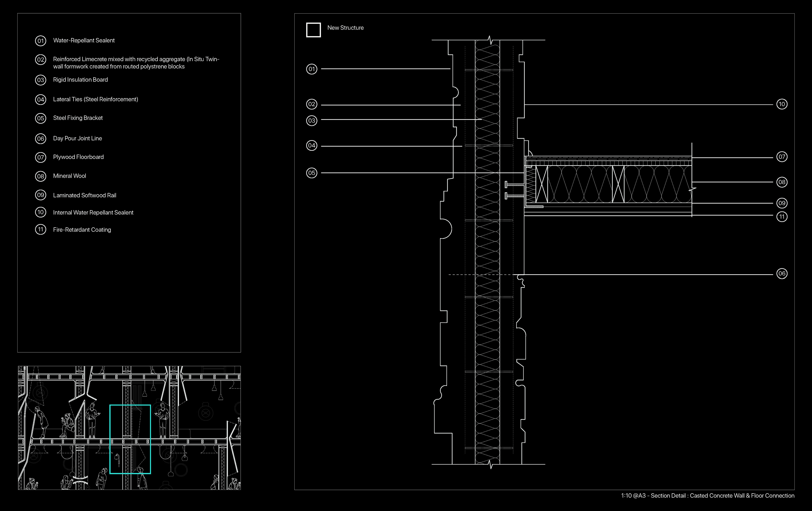Click callout 06 at day pour joint

782,273
